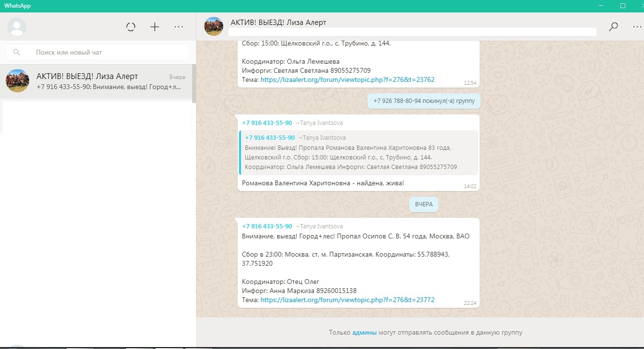The width and height of the screenshot is (644, 349).
Task: Open the chat header three-dots menu
Action: 636,27
